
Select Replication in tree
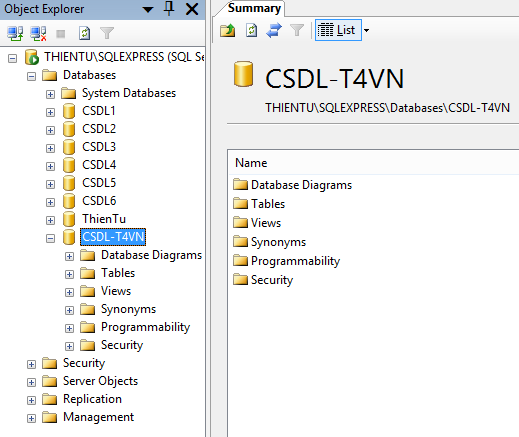[x=92, y=399]
